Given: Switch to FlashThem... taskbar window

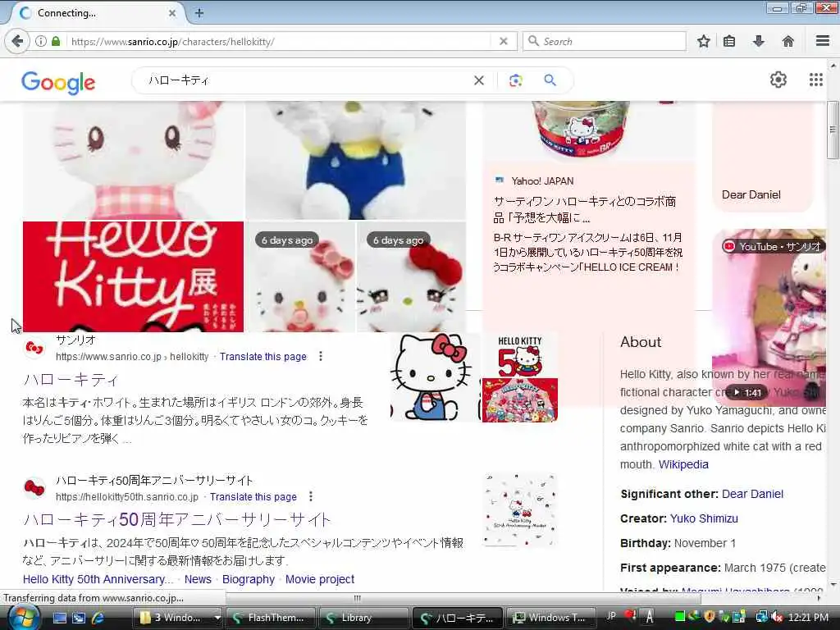Looking at the screenshot, I should click(x=271, y=618).
